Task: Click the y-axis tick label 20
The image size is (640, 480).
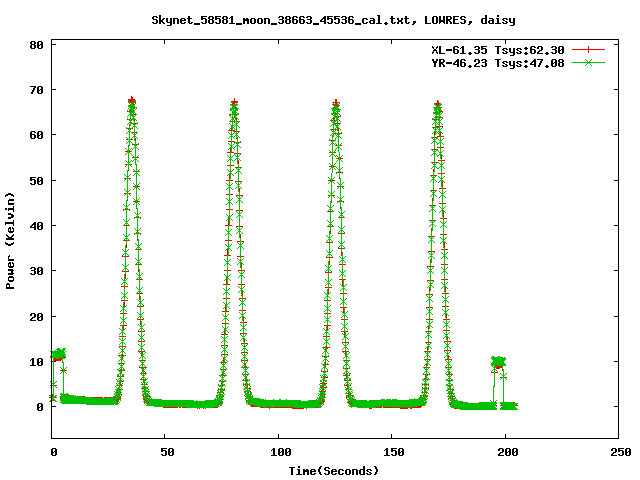Action: click(x=36, y=317)
